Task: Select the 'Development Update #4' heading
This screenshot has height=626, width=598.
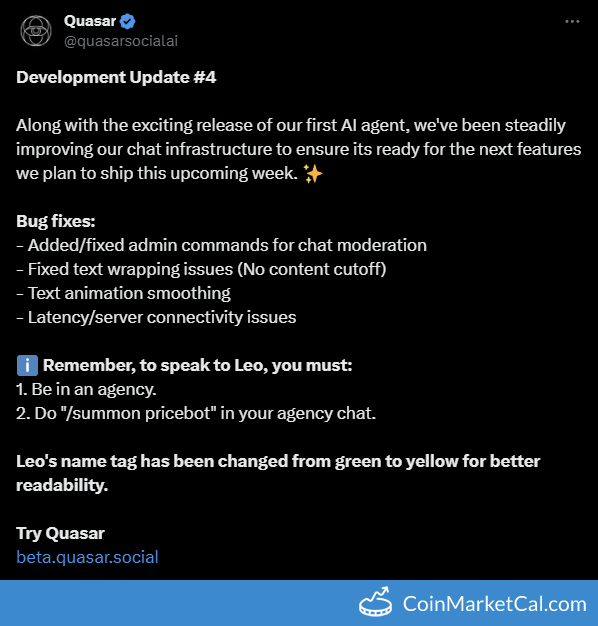Action: (116, 77)
